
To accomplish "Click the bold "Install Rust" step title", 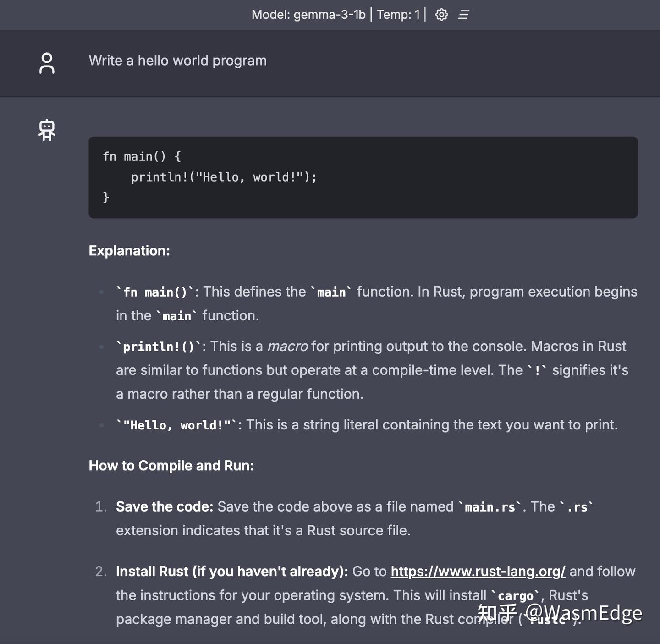I will [x=152, y=572].
